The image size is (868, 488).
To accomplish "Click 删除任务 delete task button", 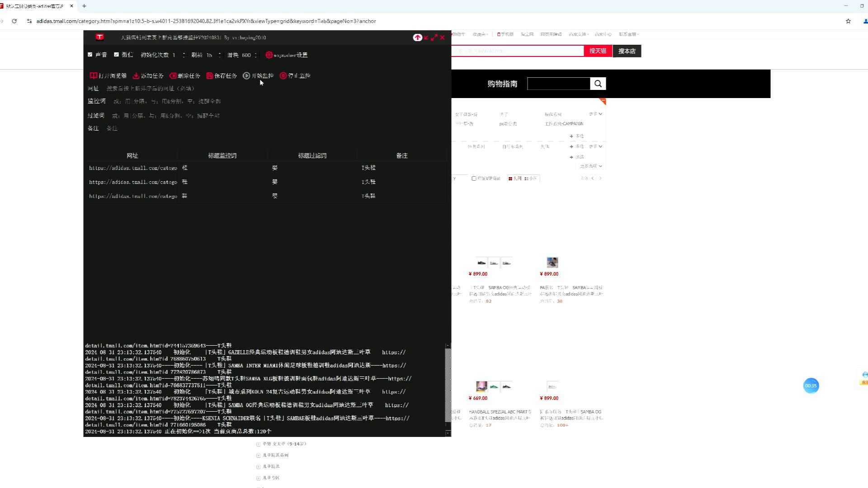I will (x=185, y=76).
